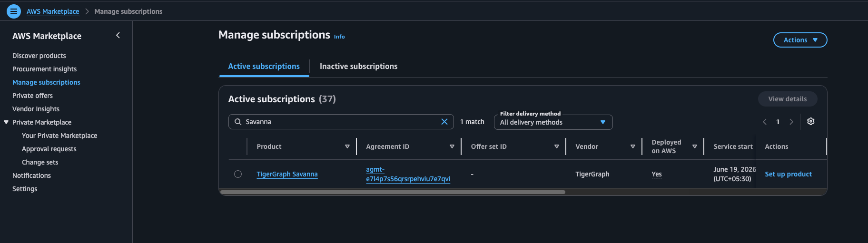Click the AWS Marketplace breadcrumb link
Viewport: 868px width, 243px height.
pyautogui.click(x=53, y=11)
